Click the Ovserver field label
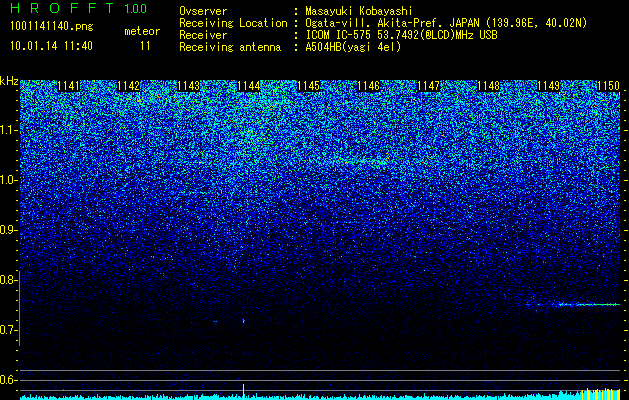 coord(203,12)
